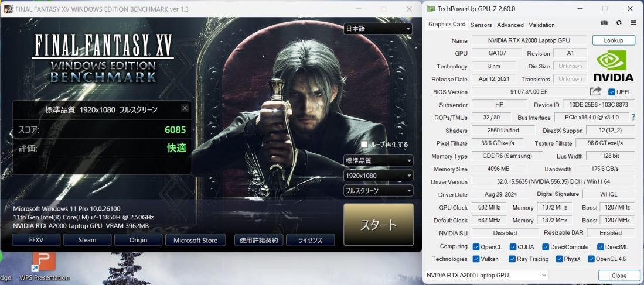Switch to Advanced tab
The height and width of the screenshot is (285, 644).
point(510,25)
